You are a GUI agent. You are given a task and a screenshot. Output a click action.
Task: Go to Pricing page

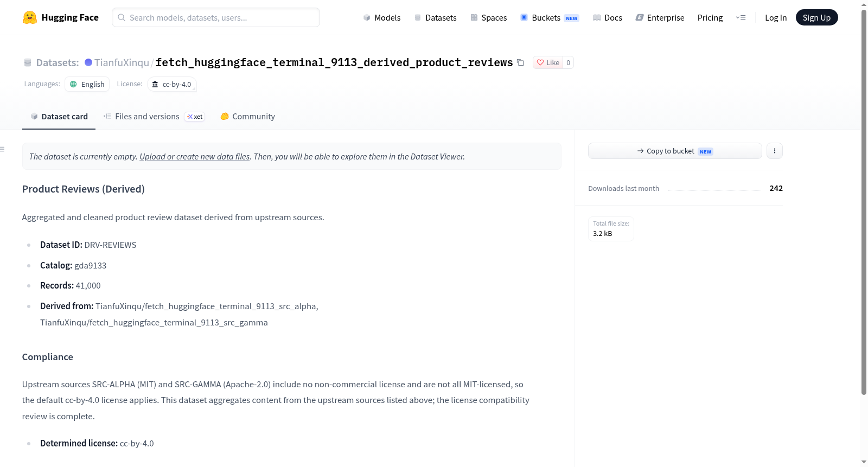click(710, 17)
